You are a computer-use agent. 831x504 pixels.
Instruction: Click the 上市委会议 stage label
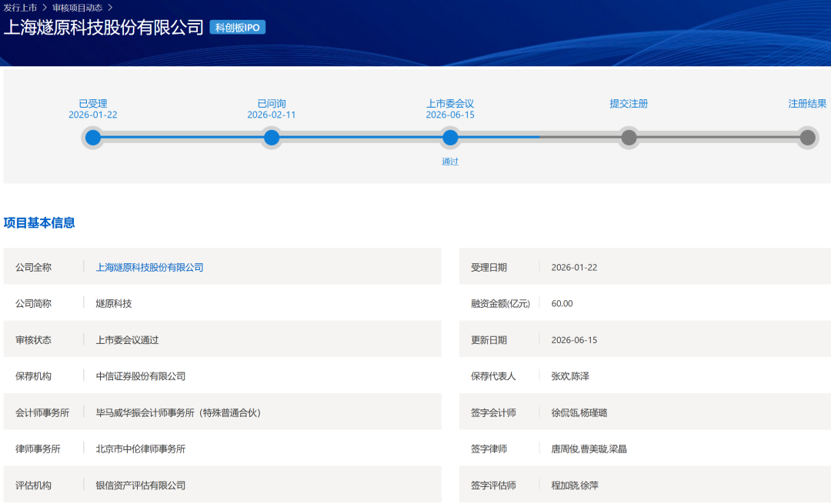coord(450,103)
